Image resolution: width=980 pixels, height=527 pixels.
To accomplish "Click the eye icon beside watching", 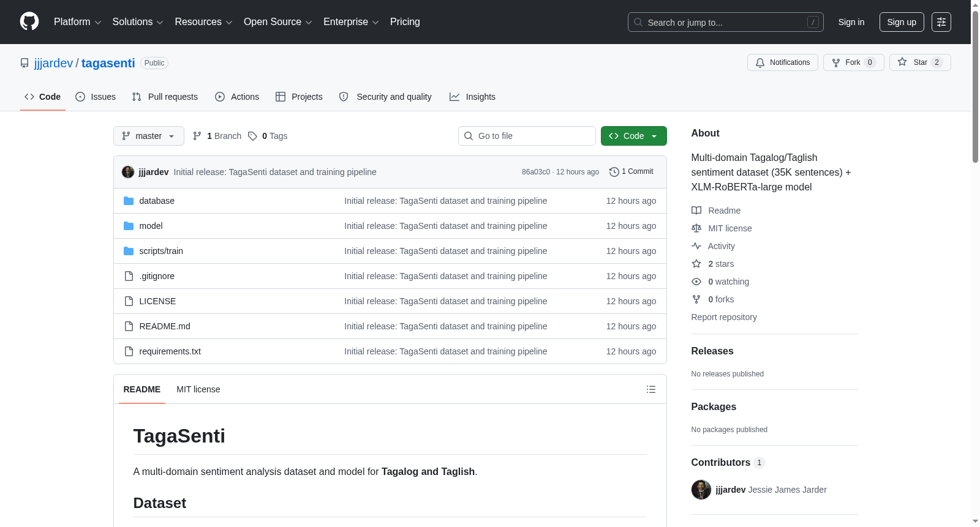I will click(696, 282).
